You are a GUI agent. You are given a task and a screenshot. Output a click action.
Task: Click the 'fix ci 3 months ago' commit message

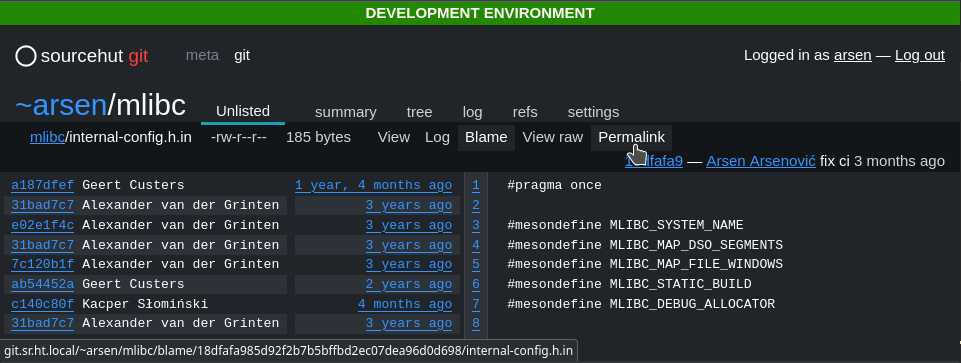click(x=883, y=161)
